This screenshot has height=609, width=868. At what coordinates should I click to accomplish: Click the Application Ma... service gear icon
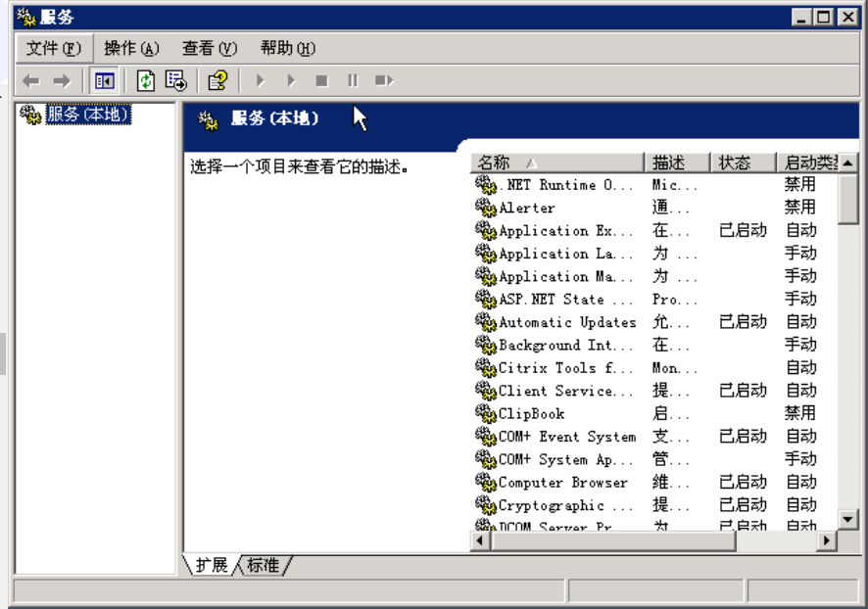(x=486, y=276)
